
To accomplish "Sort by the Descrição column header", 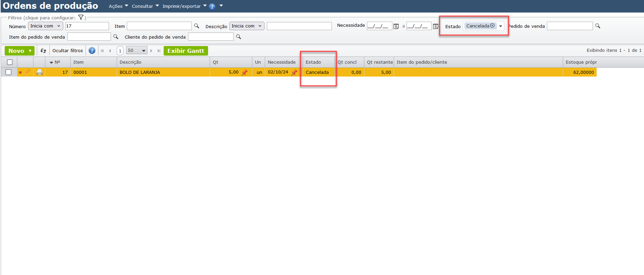I will tap(163, 62).
